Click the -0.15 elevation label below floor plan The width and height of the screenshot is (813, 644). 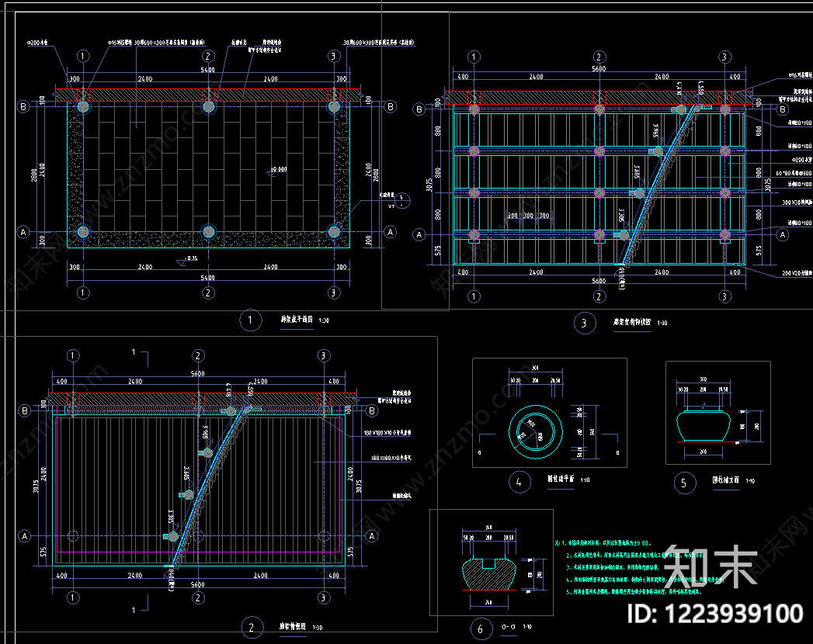191,258
